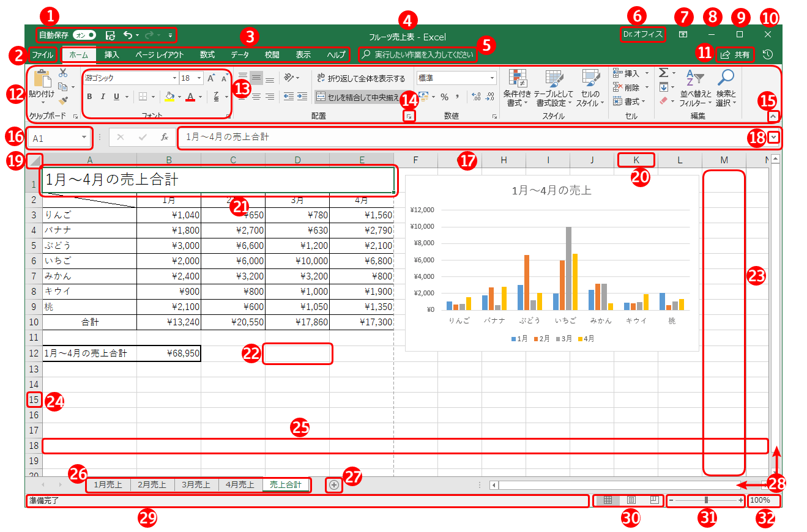Click the Save icon in the quick access toolbar

pos(110,35)
